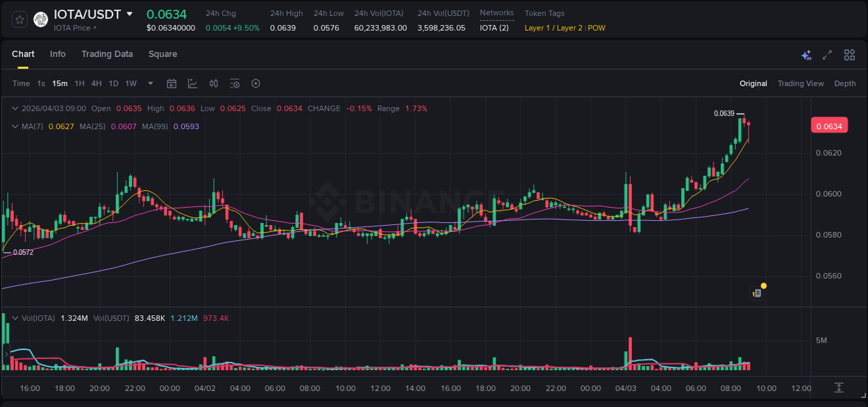Switch to the Trading Data tab

107,53
